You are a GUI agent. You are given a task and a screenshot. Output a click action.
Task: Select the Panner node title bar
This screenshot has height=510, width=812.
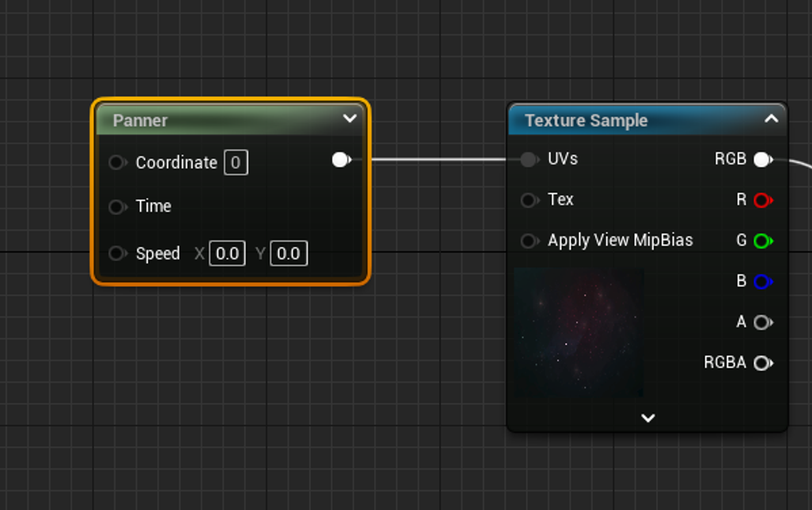pyautogui.click(x=231, y=120)
